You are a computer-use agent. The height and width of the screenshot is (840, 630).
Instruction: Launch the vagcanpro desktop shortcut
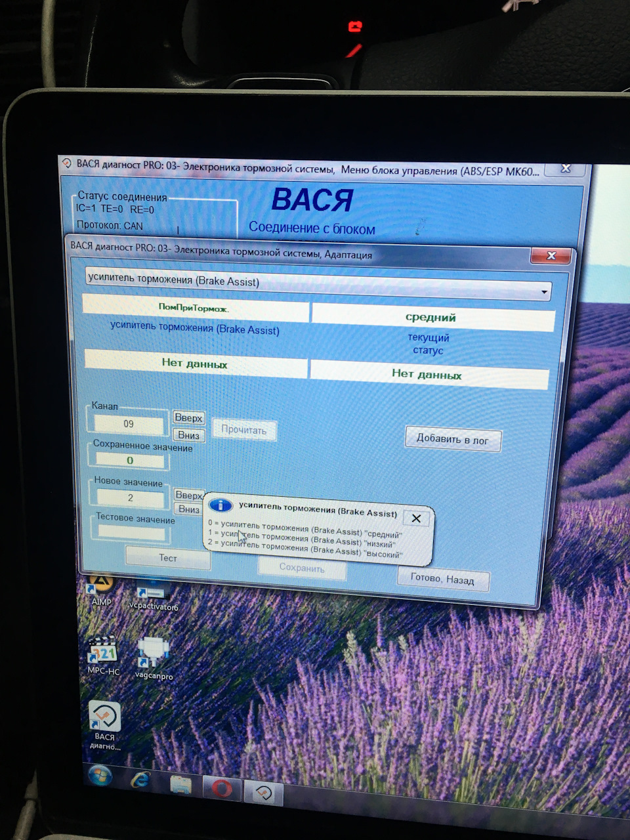[154, 658]
